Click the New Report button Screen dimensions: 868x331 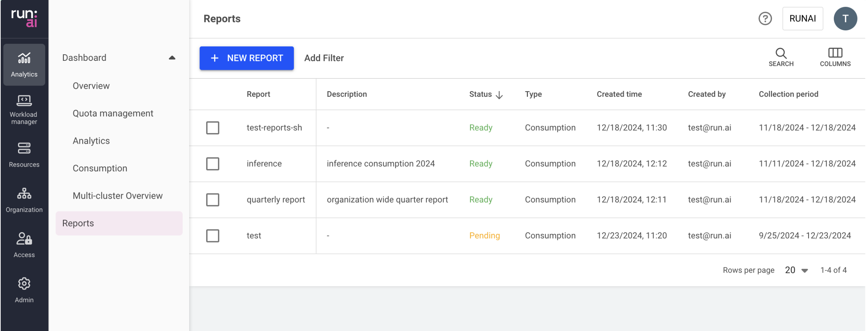click(x=247, y=58)
